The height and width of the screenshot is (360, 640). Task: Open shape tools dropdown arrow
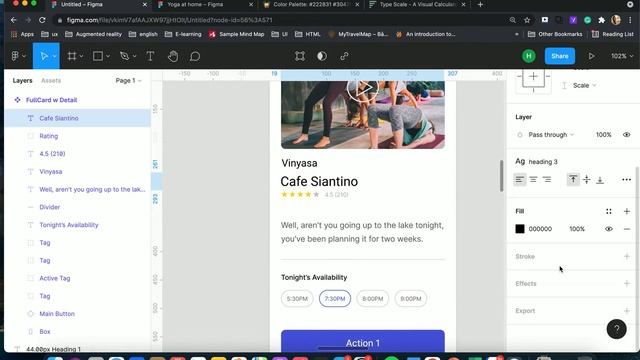coord(108,56)
